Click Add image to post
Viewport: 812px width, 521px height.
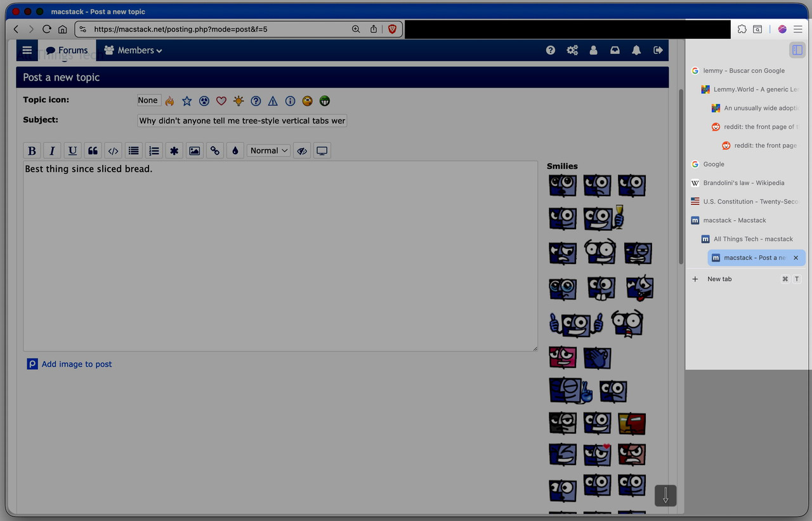76,364
